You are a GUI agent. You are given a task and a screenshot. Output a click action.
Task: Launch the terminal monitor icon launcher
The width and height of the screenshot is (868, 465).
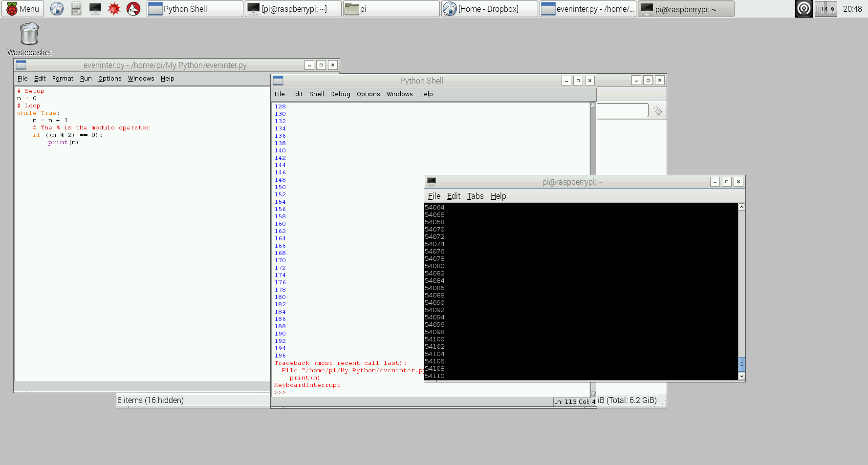click(x=95, y=9)
